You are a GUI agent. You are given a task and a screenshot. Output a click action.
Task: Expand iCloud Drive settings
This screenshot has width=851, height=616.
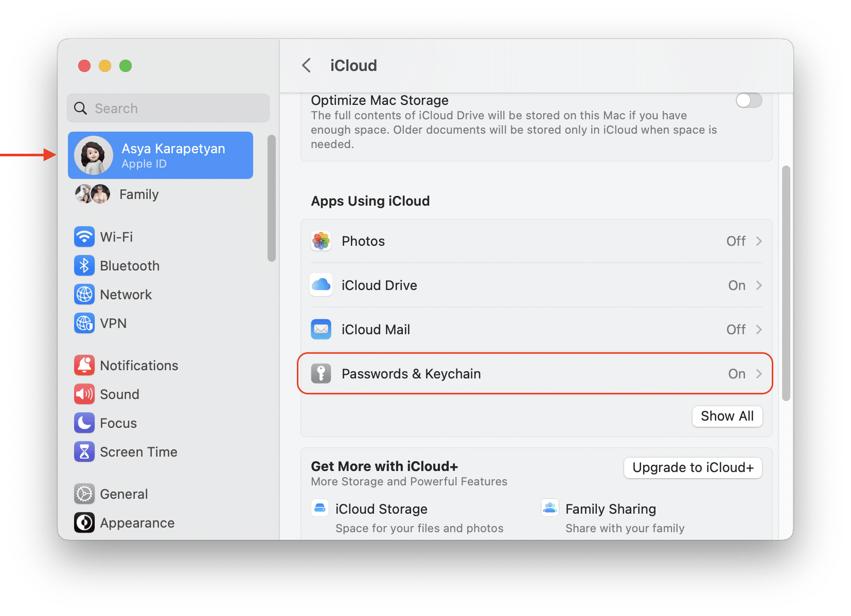point(759,285)
